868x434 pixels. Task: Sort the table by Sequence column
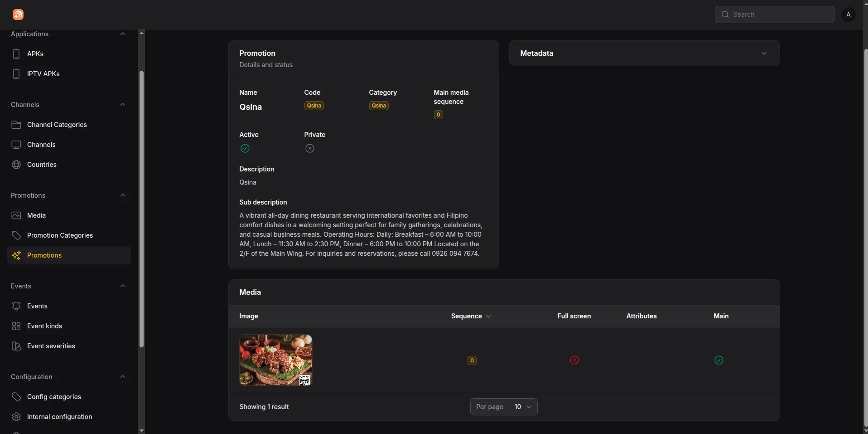471,316
